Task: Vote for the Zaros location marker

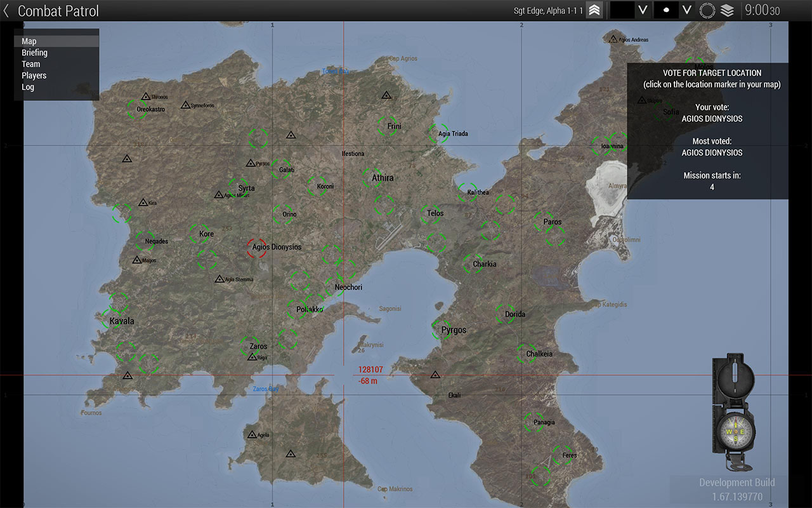Action: [x=249, y=346]
